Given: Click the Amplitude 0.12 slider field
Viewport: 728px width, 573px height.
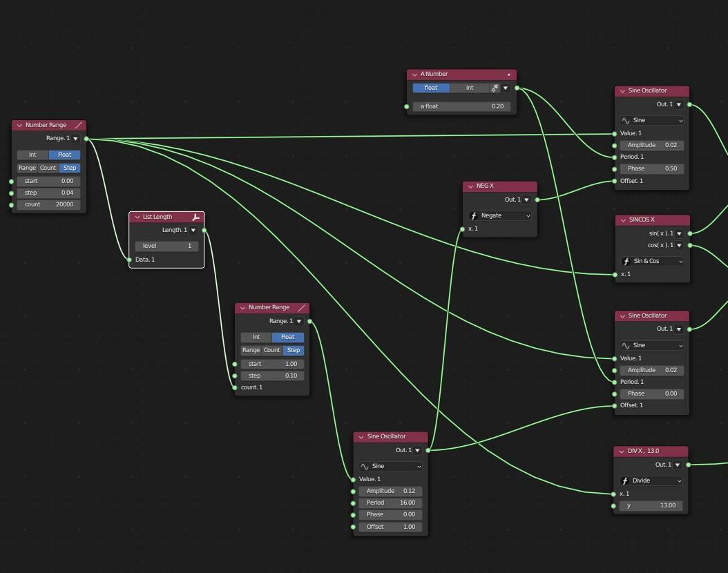Looking at the screenshot, I should 390,491.
